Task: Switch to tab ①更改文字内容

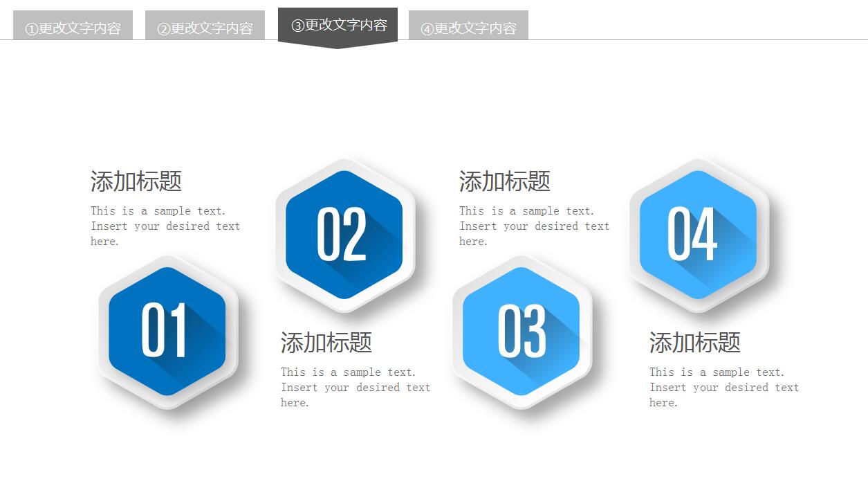Action: (x=73, y=26)
